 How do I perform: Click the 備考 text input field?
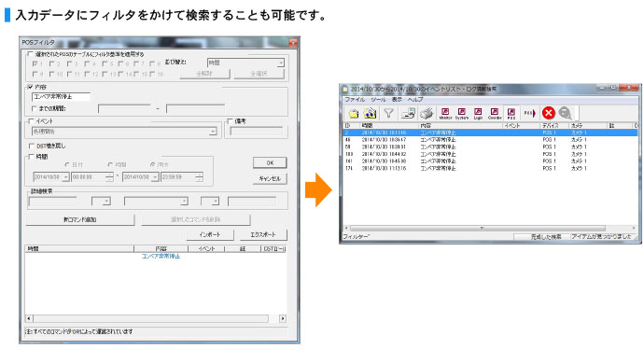(x=257, y=132)
